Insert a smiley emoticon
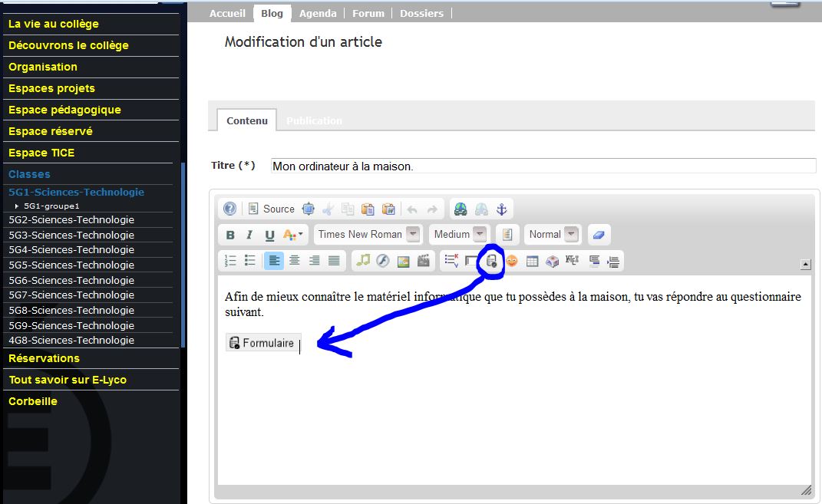Viewport: 822px width, 504px height. pos(511,261)
